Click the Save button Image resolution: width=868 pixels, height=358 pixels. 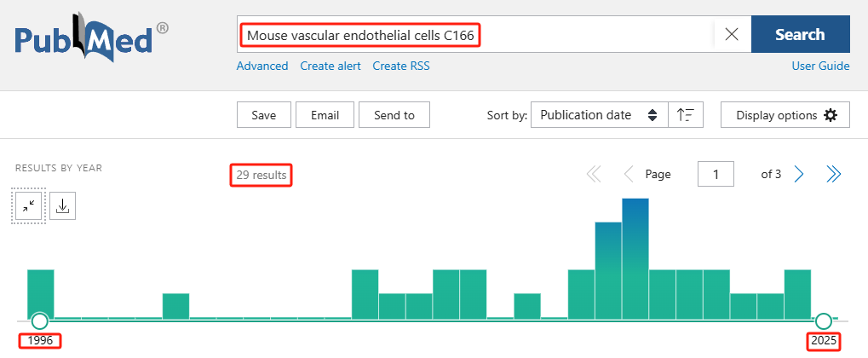pos(264,115)
